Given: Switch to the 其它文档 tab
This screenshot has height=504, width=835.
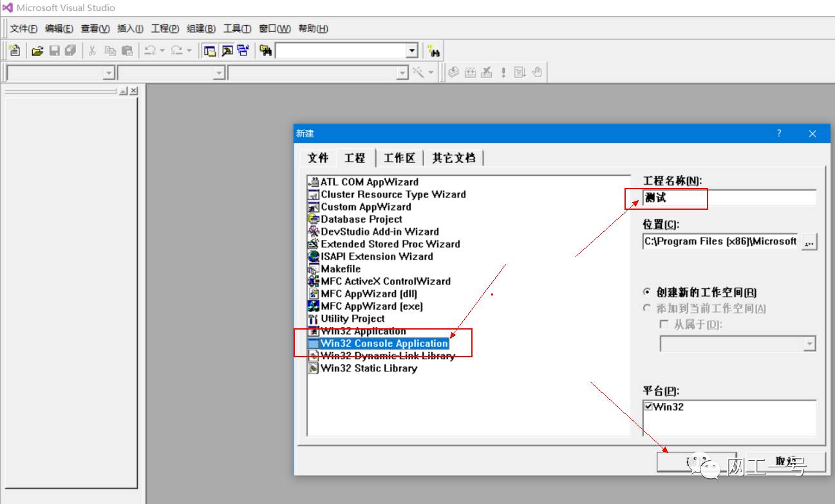Looking at the screenshot, I should click(x=454, y=158).
